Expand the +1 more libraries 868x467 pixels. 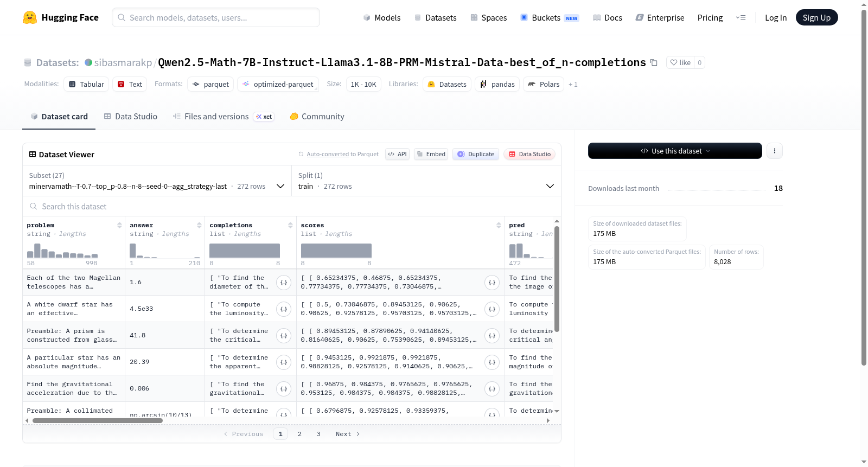click(573, 85)
